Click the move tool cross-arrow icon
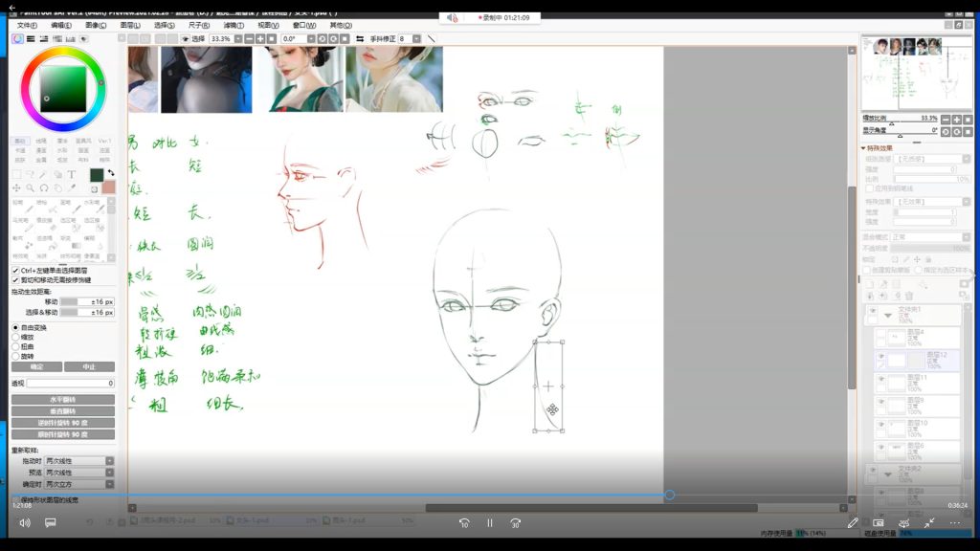 pyautogui.click(x=16, y=187)
